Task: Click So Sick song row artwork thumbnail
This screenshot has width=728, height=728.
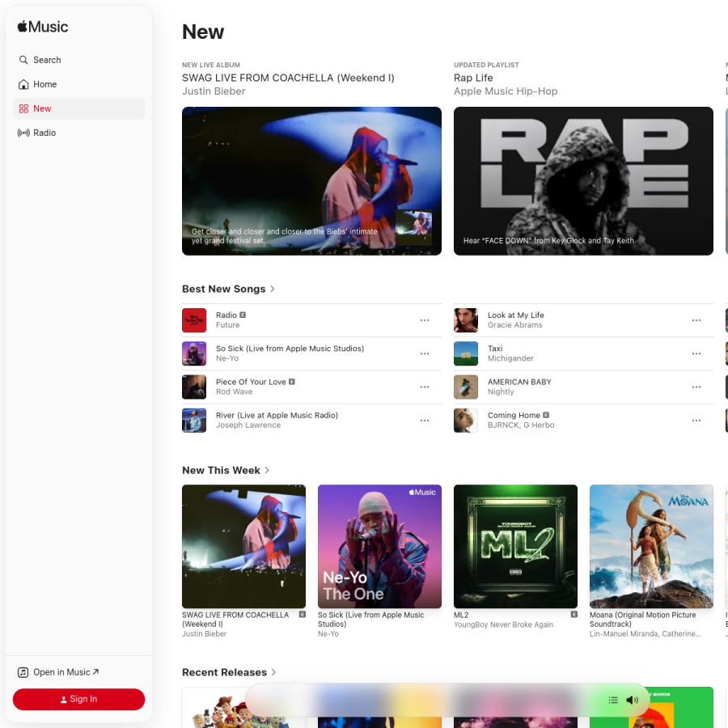Action: (x=194, y=353)
